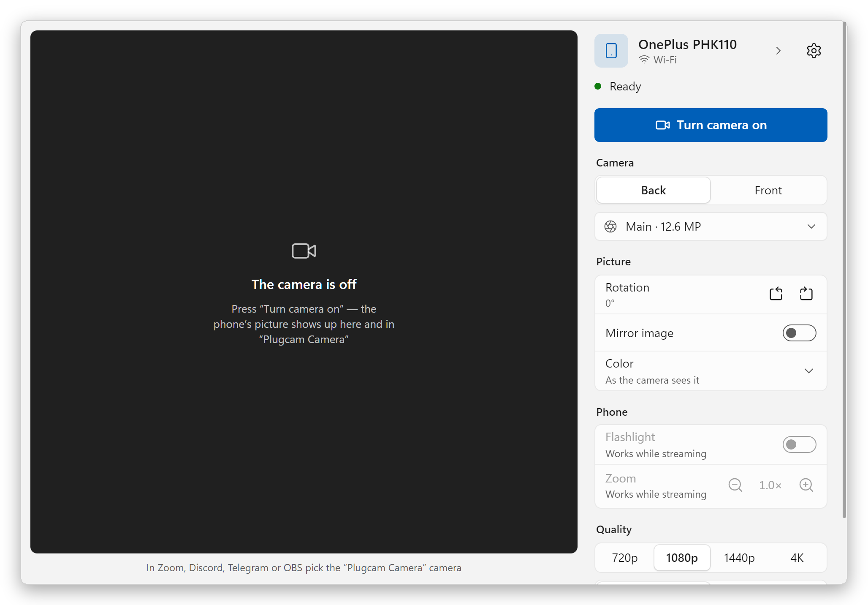Click the Turn camera on button
Image resolution: width=868 pixels, height=605 pixels.
(x=711, y=125)
